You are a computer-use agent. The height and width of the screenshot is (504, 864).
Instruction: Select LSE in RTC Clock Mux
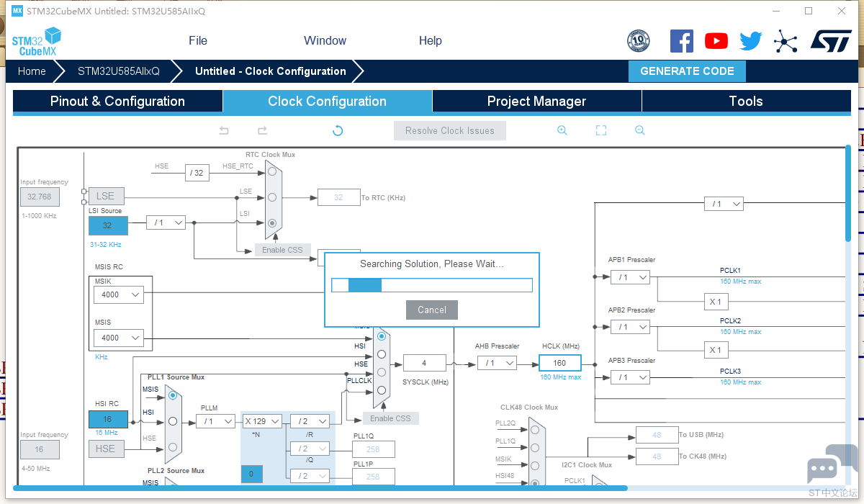tap(272, 197)
